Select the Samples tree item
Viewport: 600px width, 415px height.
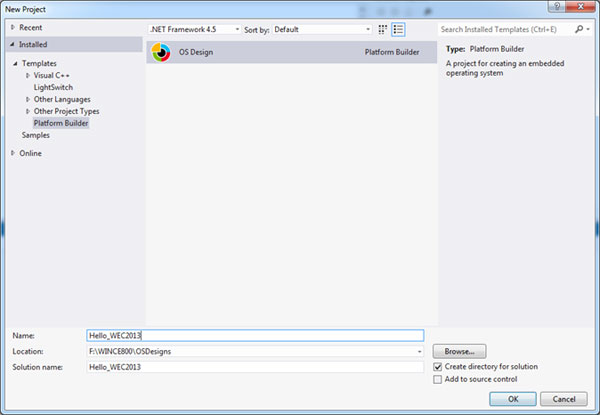pos(36,135)
